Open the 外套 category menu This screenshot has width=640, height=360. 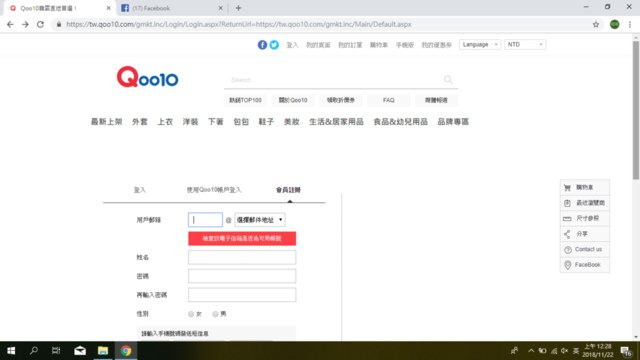click(140, 122)
